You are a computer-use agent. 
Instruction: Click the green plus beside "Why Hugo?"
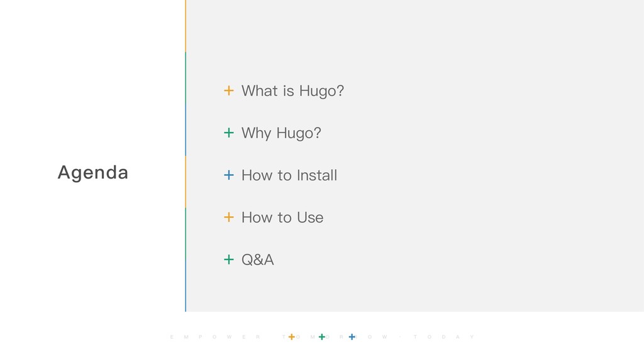[x=229, y=133]
